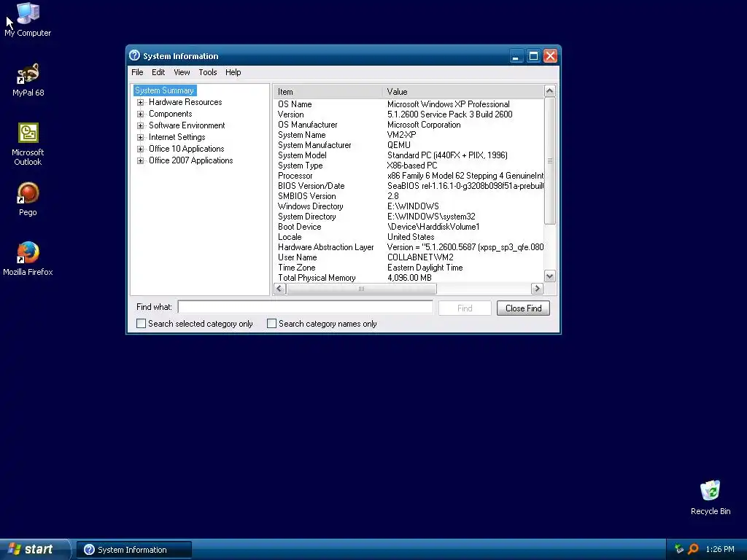Open the Tools menu
This screenshot has height=560, width=747.
point(208,72)
